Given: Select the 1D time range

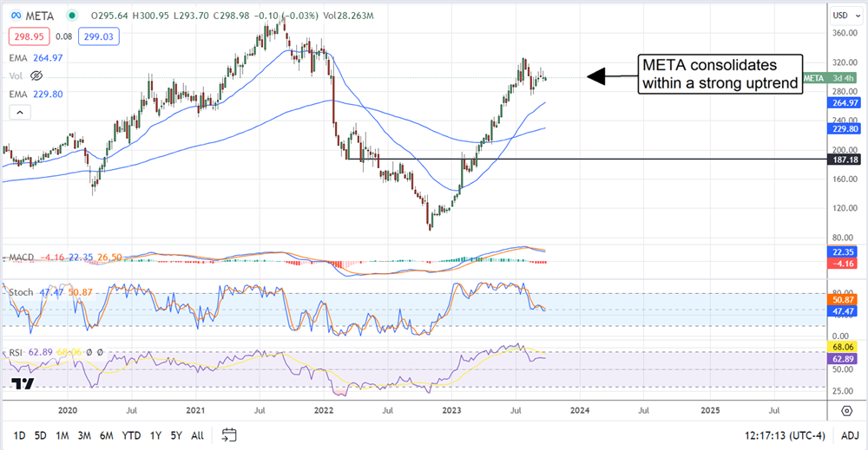Looking at the screenshot, I should click(x=17, y=434).
